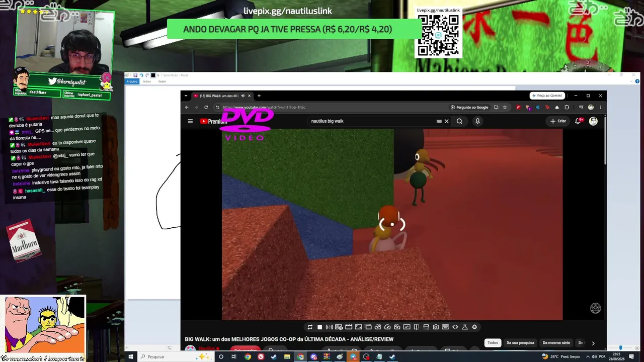Screen dimensions: 644x362
Task: Switch to Paint's Início ribbon tab
Action: click(x=147, y=81)
